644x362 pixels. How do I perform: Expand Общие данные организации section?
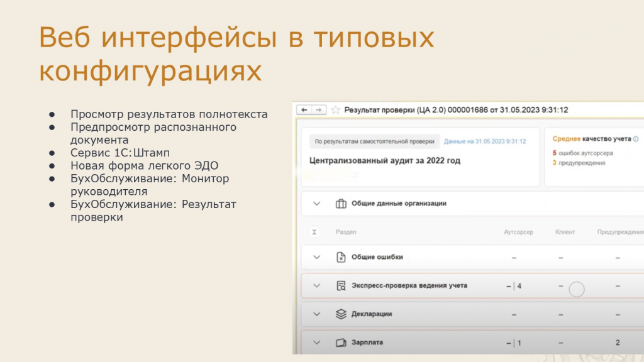pyautogui.click(x=317, y=204)
